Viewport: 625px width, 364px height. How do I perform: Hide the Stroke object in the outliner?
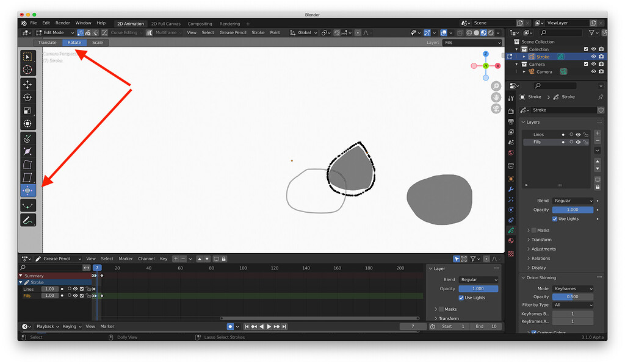(594, 56)
